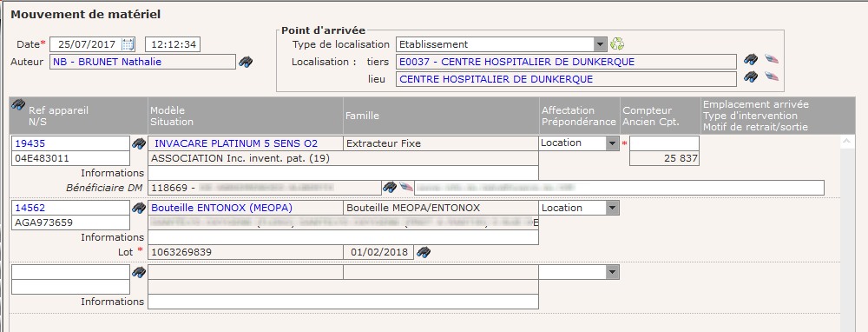The height and width of the screenshot is (332, 868).
Task: Open the calendar picker beside the date
Action: [128, 44]
